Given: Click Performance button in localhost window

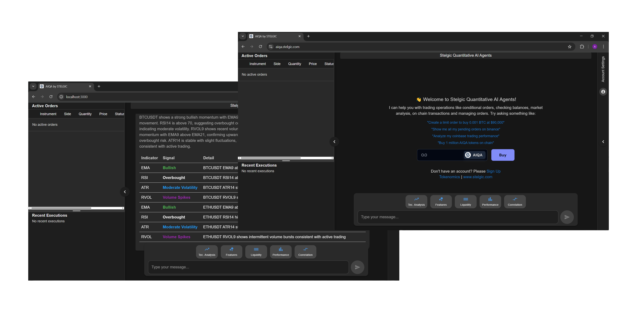Looking at the screenshot, I should [x=281, y=252].
